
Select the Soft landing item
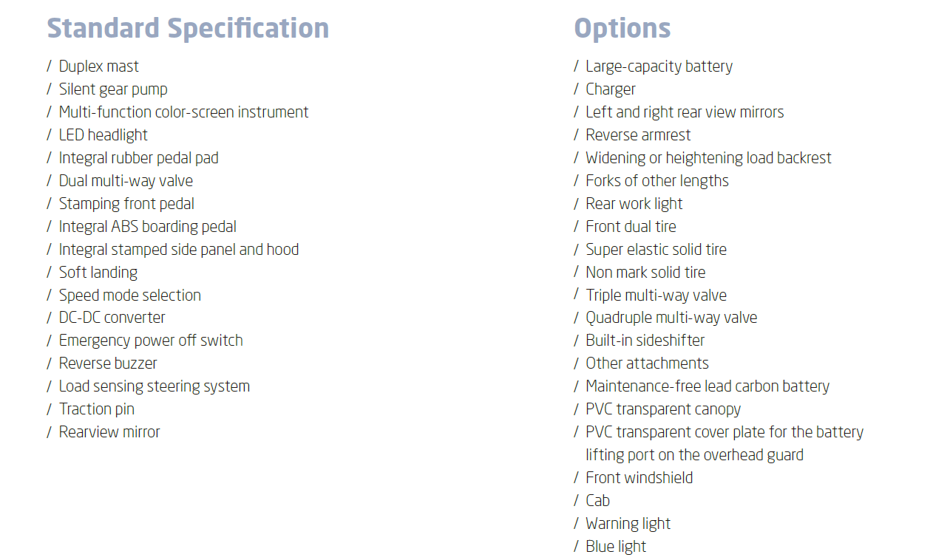[x=98, y=273]
